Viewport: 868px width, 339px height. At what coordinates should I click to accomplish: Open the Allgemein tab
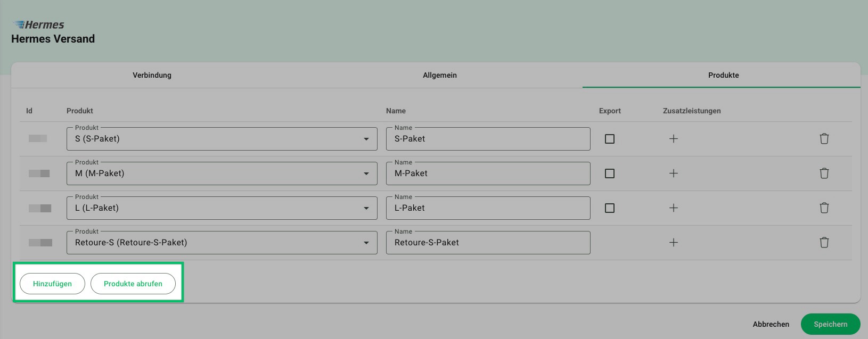pos(439,75)
